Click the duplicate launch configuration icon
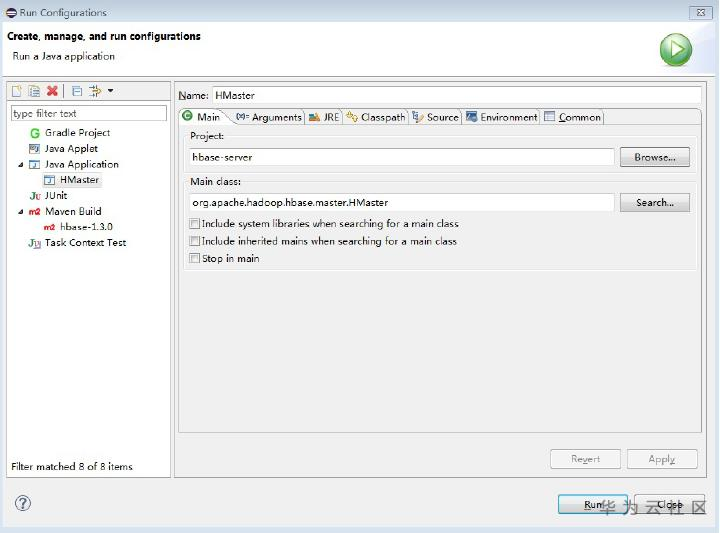 point(34,91)
